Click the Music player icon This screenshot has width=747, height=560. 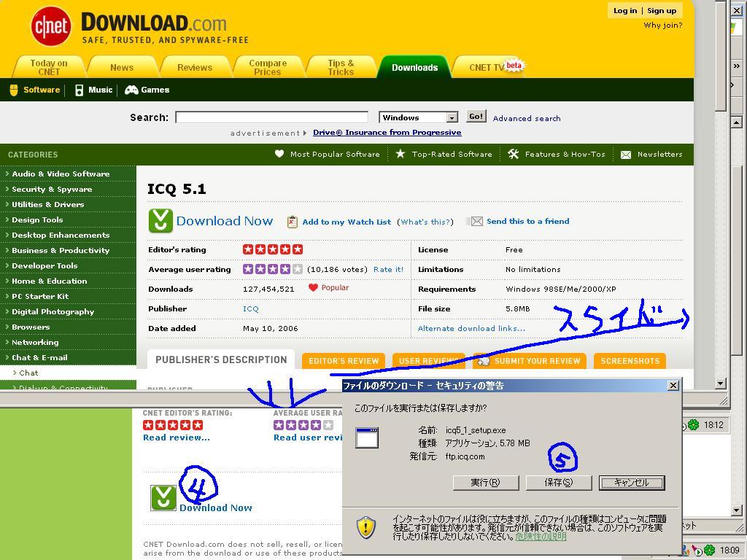[79, 90]
